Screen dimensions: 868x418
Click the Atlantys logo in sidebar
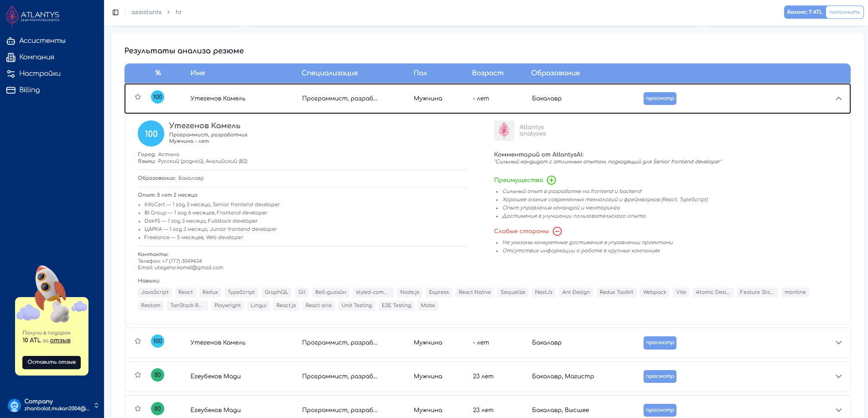tap(33, 16)
